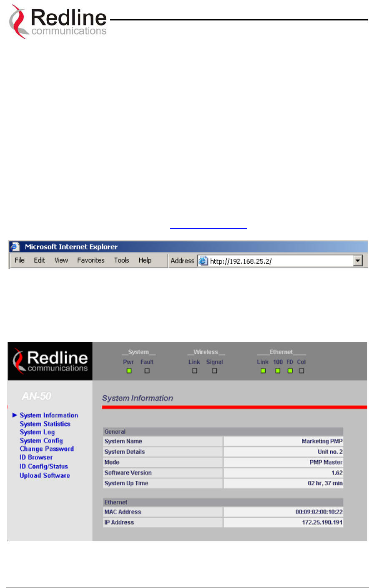Open the ID Config/Status link
This screenshot has width=369, height=588.
pos(44,467)
